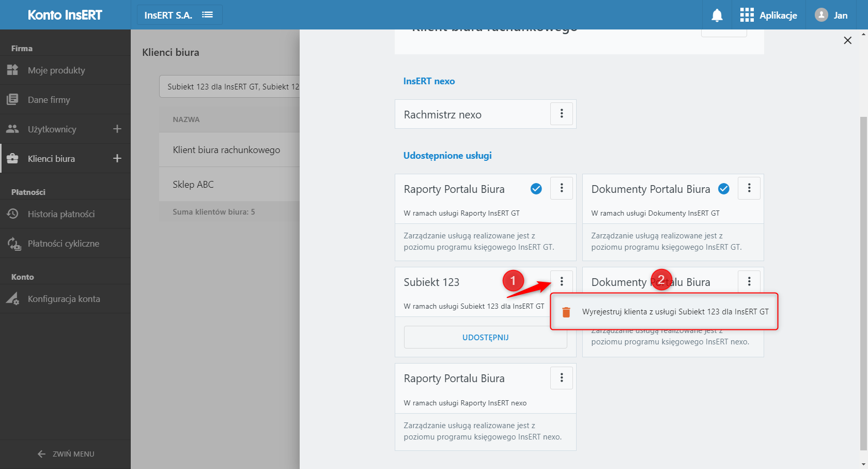Click the Klienci biura briefcase icon
The height and width of the screenshot is (469, 868).
pyautogui.click(x=12, y=158)
